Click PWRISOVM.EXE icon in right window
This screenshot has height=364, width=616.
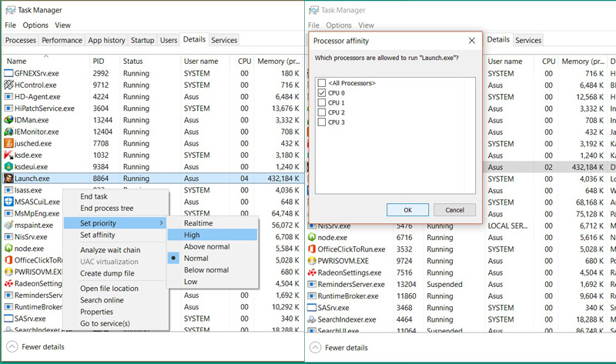(x=312, y=261)
